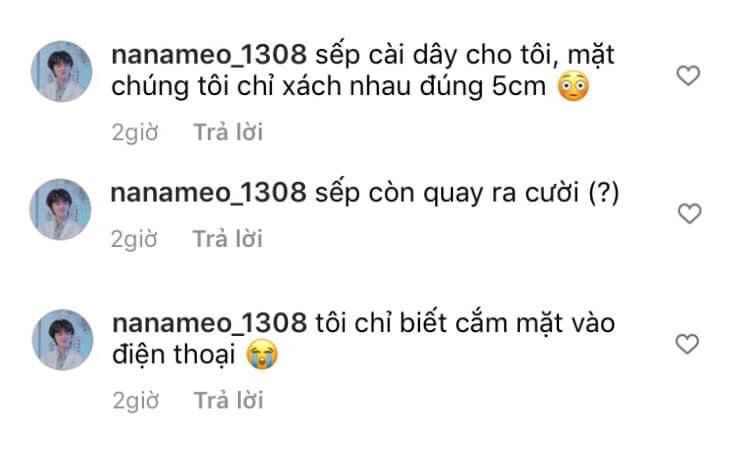Open nanameo_1308 profile from the first comment
750x460 pixels.
coord(209,55)
